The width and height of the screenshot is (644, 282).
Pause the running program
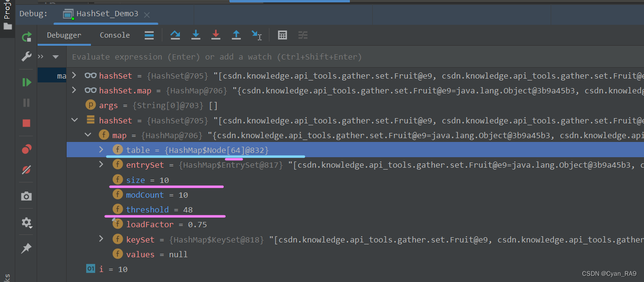point(27,102)
